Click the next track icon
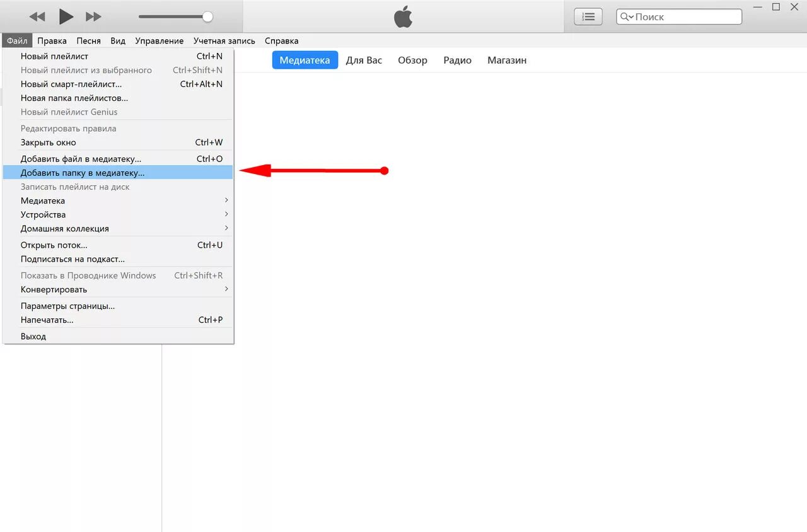Screen dimensions: 807x532 pyautogui.click(x=93, y=16)
